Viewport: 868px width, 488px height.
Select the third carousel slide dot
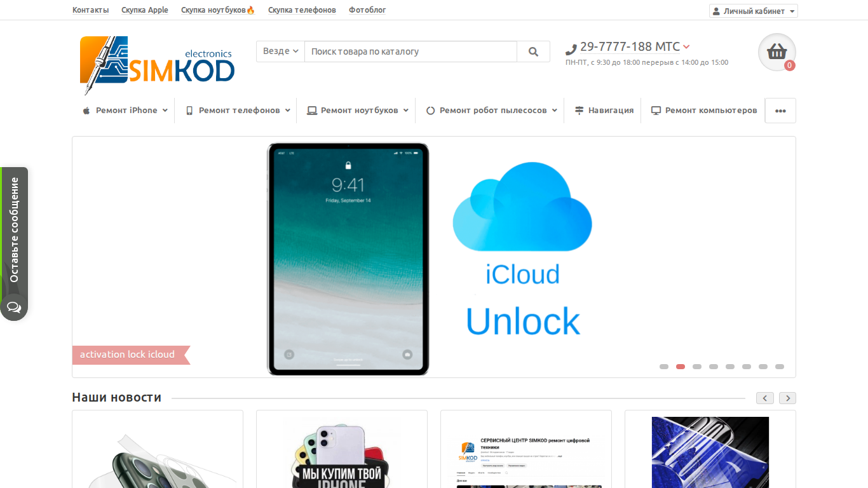coord(697,367)
